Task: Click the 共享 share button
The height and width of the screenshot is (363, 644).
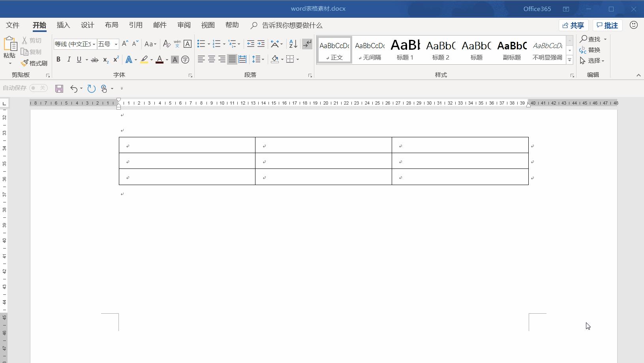Action: (x=573, y=25)
